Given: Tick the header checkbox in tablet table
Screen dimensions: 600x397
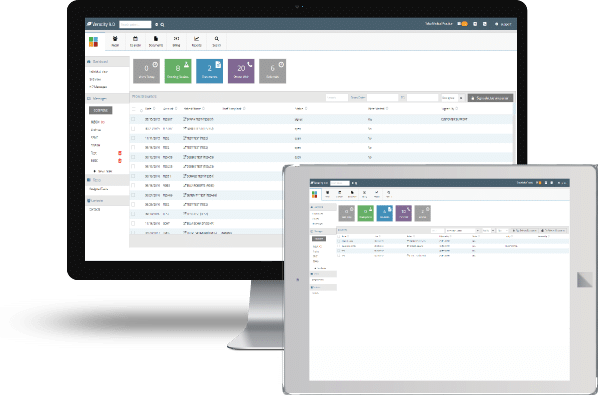Looking at the screenshot, I should point(339,236).
